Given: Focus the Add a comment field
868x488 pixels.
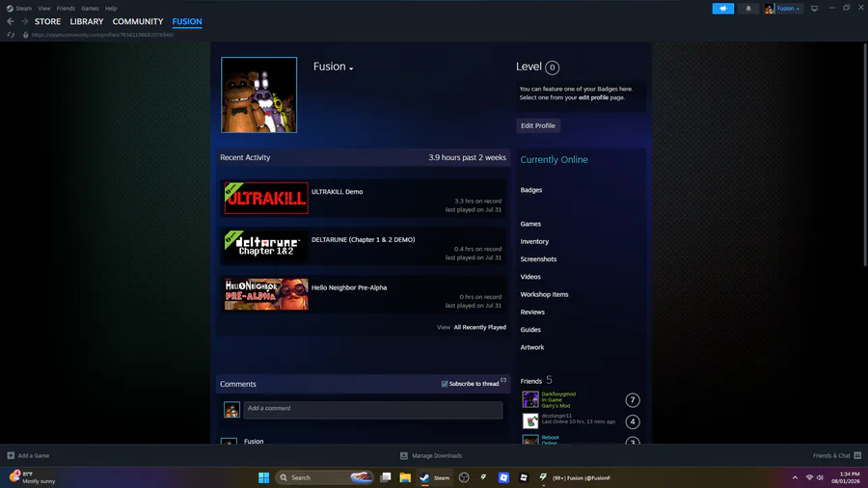Looking at the screenshot, I should [373, 410].
